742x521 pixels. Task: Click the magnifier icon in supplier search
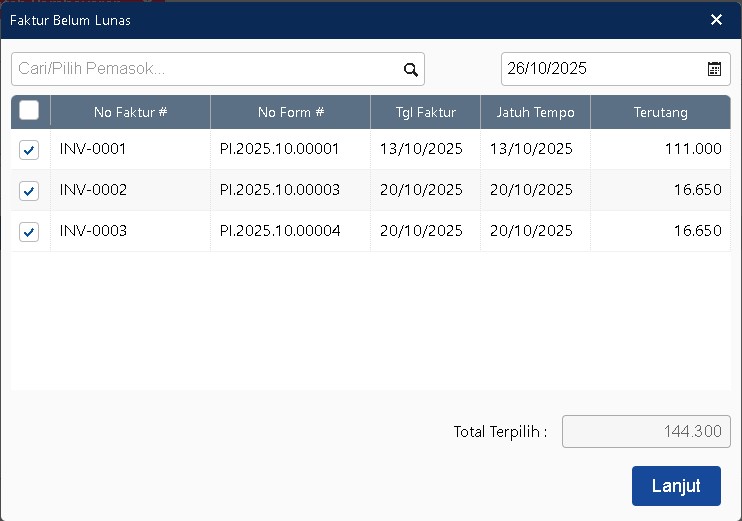click(x=410, y=69)
